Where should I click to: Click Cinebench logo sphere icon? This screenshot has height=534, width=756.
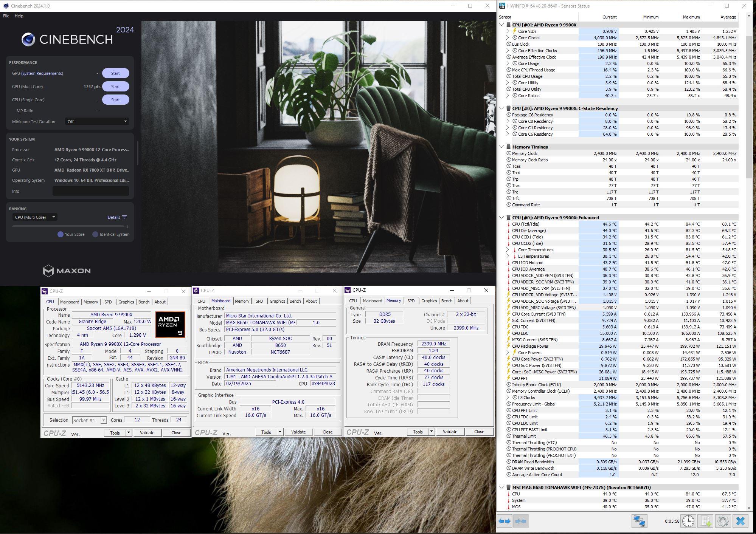(28, 39)
